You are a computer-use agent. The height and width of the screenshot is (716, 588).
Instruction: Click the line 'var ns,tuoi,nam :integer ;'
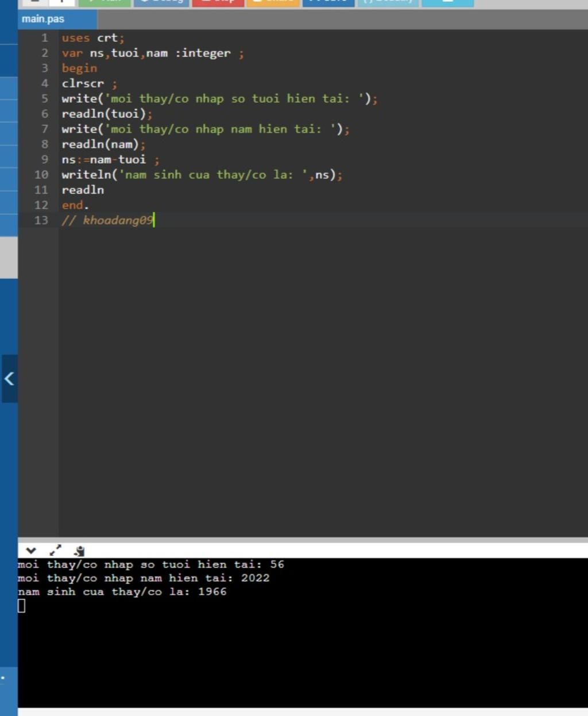pyautogui.click(x=153, y=53)
